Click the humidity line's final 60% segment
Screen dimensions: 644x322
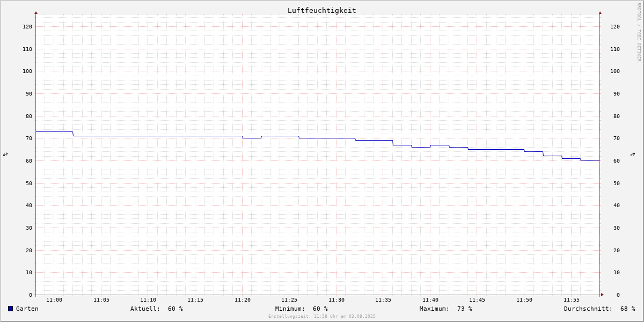(x=590, y=160)
